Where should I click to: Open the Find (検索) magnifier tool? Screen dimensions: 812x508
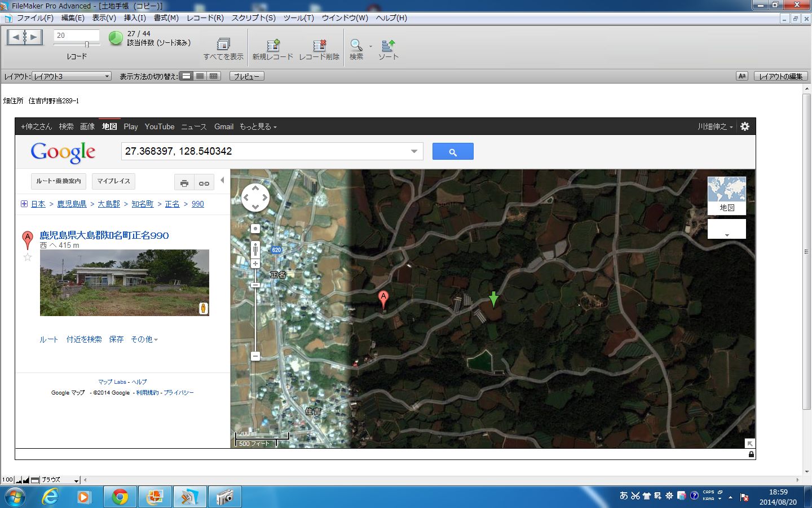(356, 45)
